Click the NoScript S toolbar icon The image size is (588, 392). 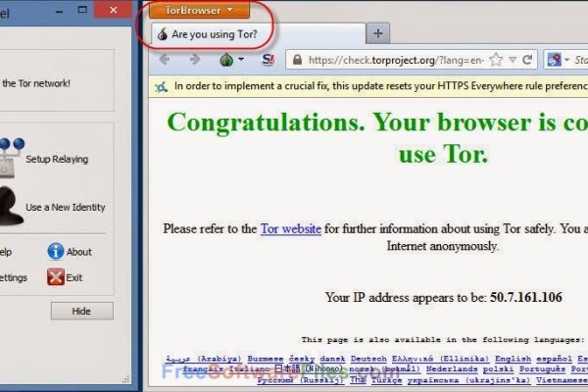click(x=269, y=60)
